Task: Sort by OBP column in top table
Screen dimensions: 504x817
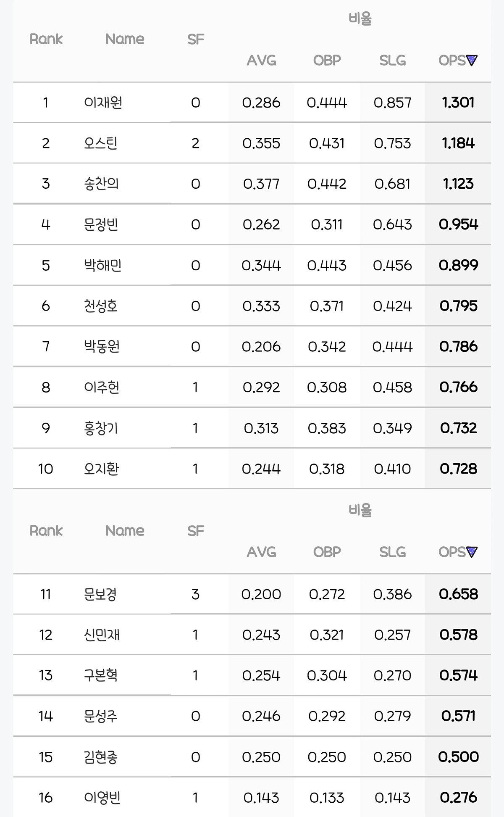Action: coord(327,61)
